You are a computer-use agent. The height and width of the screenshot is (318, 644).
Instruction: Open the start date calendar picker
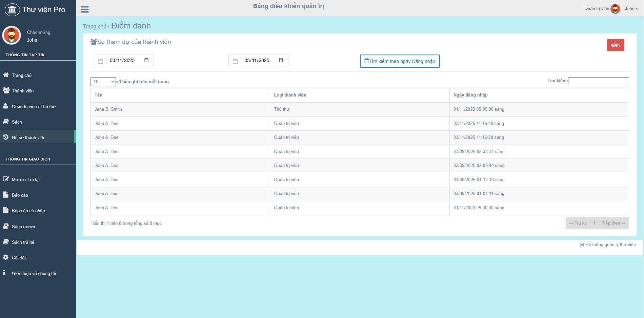coord(146,60)
